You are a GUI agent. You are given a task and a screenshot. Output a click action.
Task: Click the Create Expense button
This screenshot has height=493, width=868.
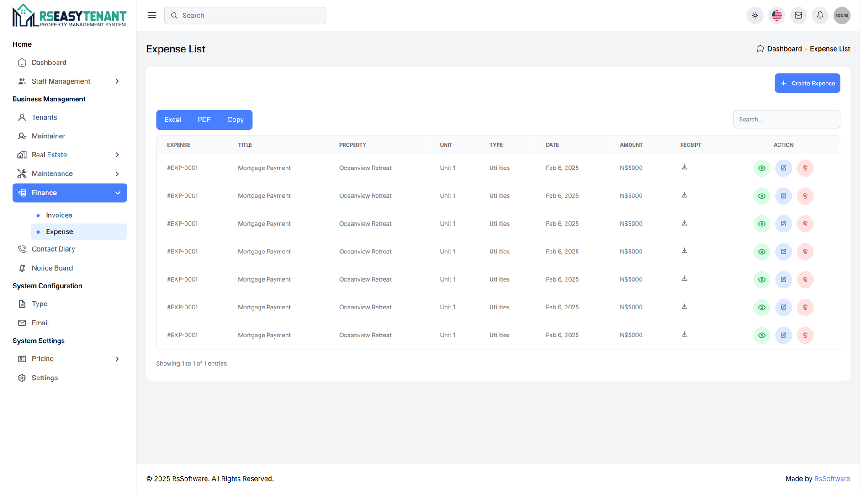pyautogui.click(x=807, y=83)
